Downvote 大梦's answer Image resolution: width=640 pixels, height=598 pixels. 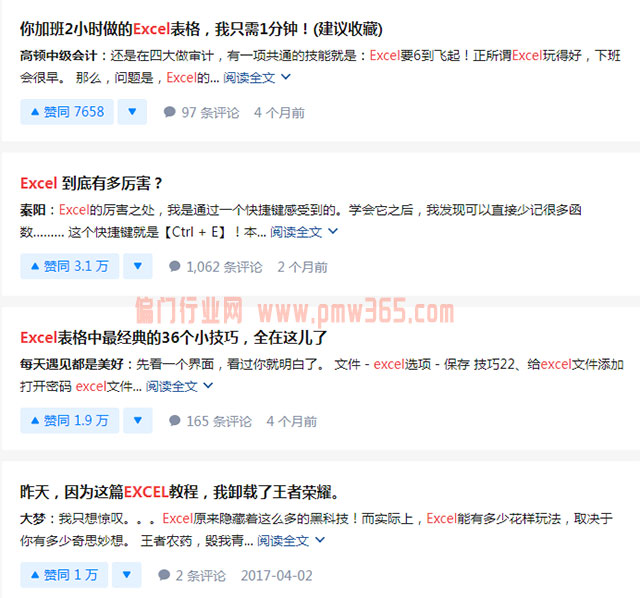[x=127, y=575]
